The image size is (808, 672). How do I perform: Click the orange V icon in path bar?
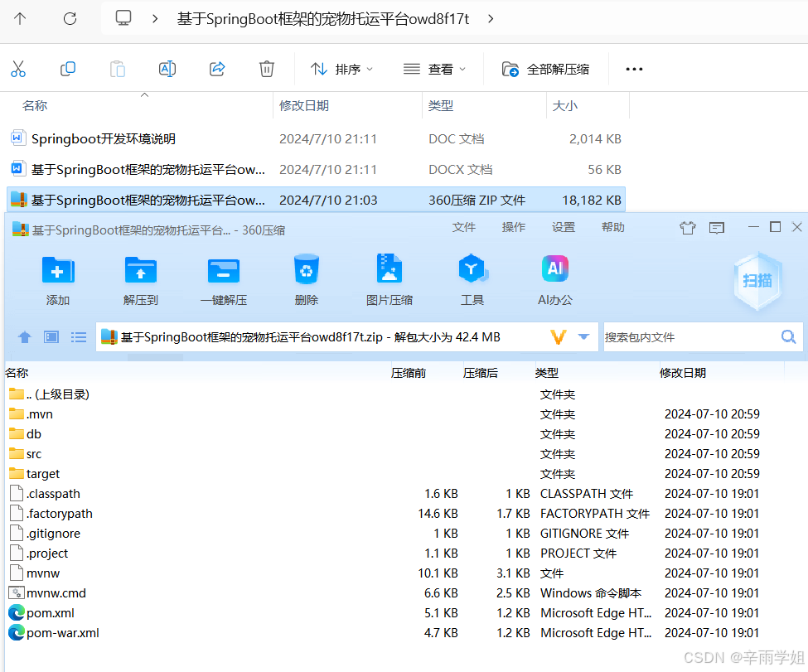pos(559,337)
